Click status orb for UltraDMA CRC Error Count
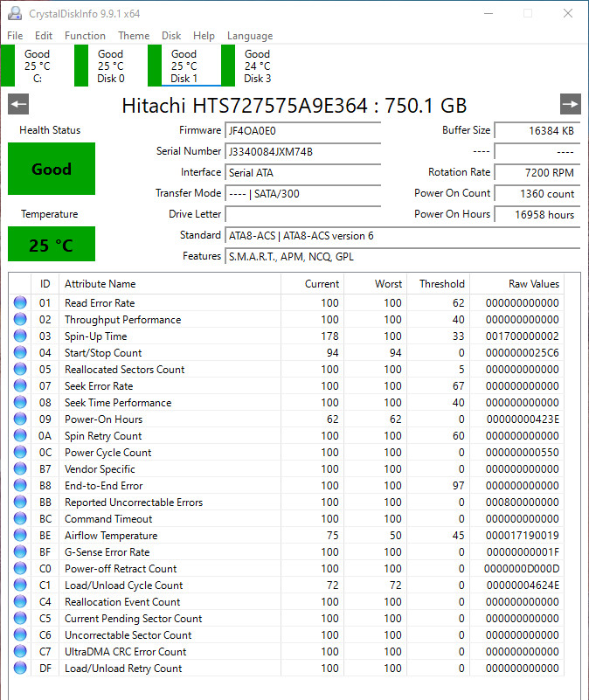The image size is (589, 700). coord(20,651)
